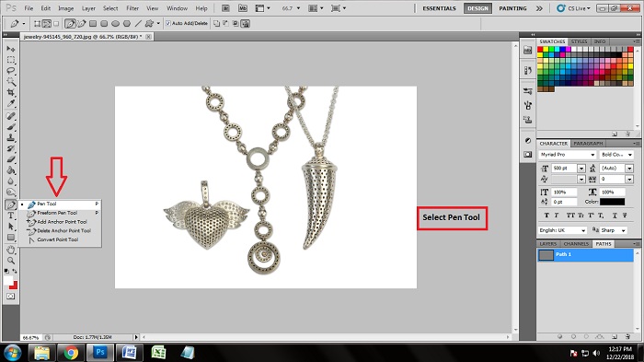
Task: Open English: UK language dropdown
Action: pyautogui.click(x=562, y=230)
